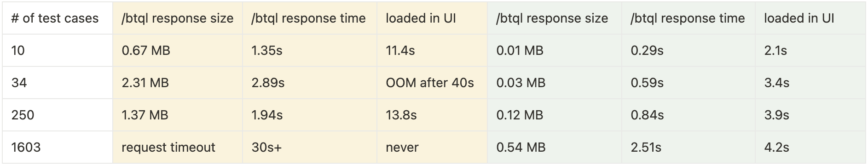Select the green '/btql response time' header

click(x=688, y=18)
